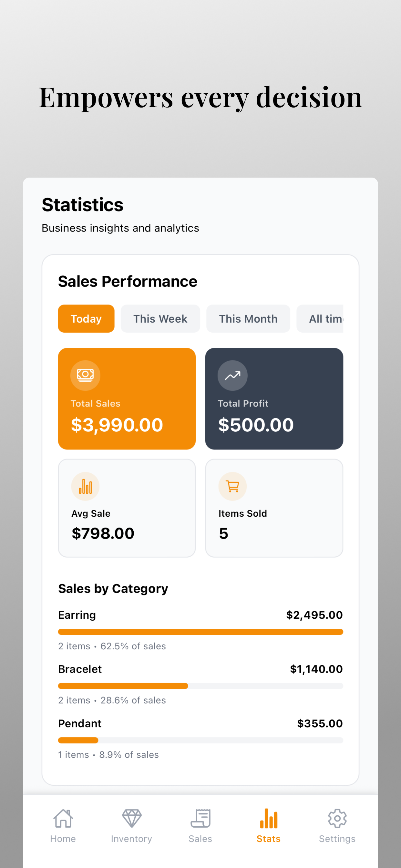This screenshot has width=401, height=868.
Task: Open the Total Sales $3,990.00 card
Action: 127,398
